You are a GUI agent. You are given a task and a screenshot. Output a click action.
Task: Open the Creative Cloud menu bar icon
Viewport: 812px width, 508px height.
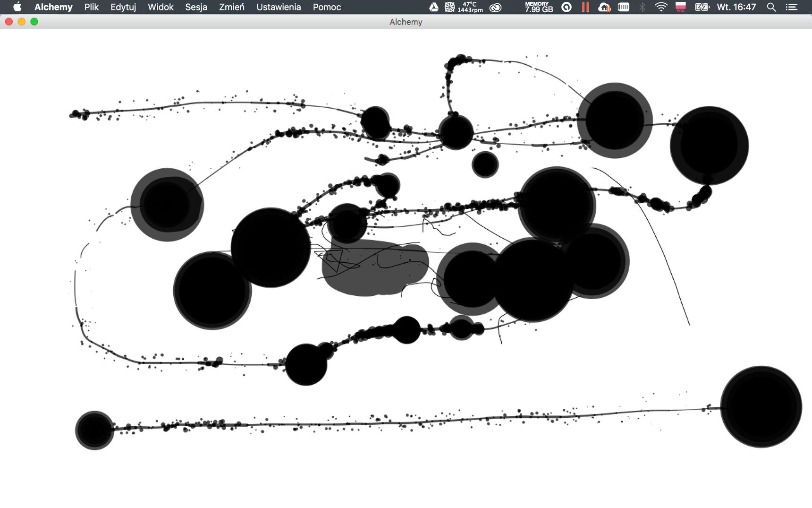tap(495, 7)
